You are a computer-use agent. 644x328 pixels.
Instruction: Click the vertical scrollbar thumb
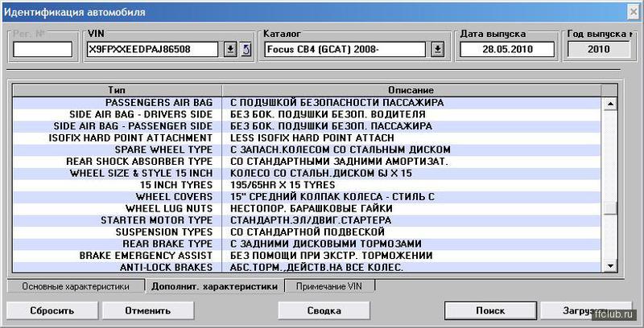610,208
